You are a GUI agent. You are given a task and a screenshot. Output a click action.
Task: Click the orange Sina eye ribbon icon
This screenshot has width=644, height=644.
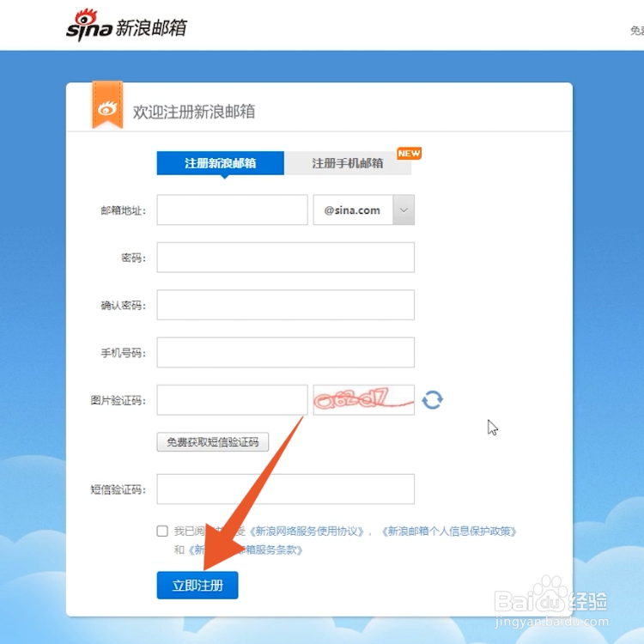107,105
